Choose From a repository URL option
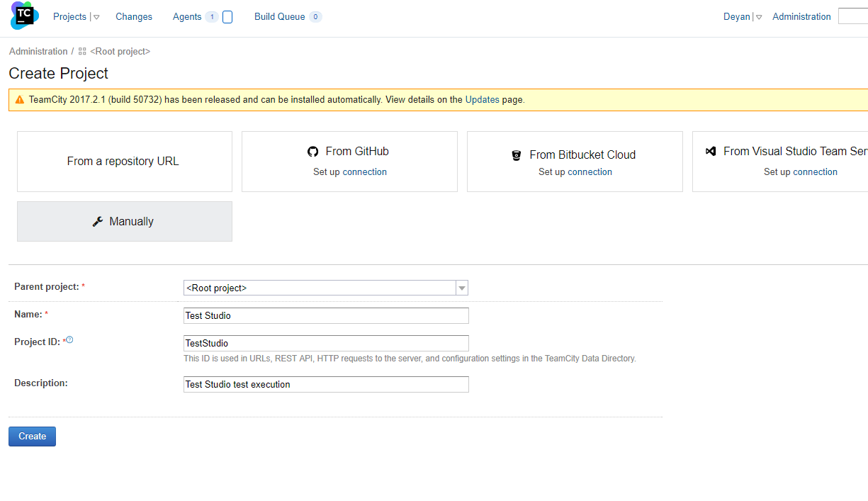This screenshot has height=501, width=868. point(125,162)
